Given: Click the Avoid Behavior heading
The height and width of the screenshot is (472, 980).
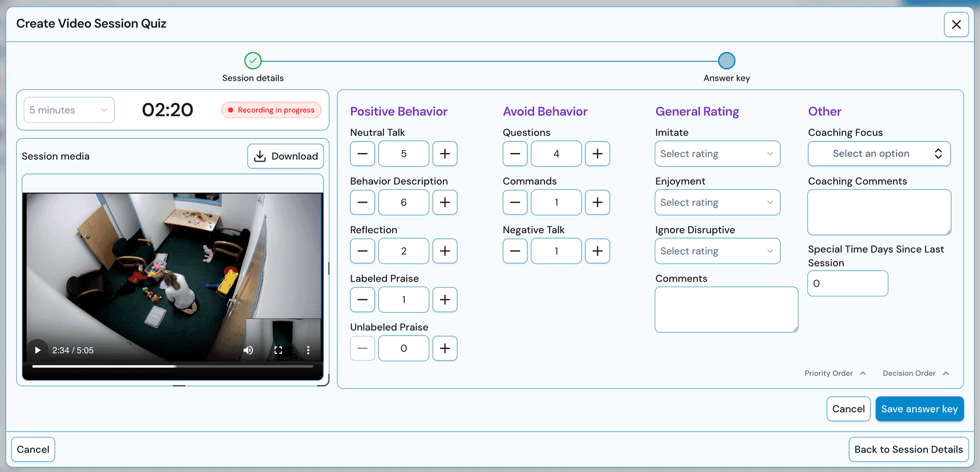Looking at the screenshot, I should click(545, 111).
